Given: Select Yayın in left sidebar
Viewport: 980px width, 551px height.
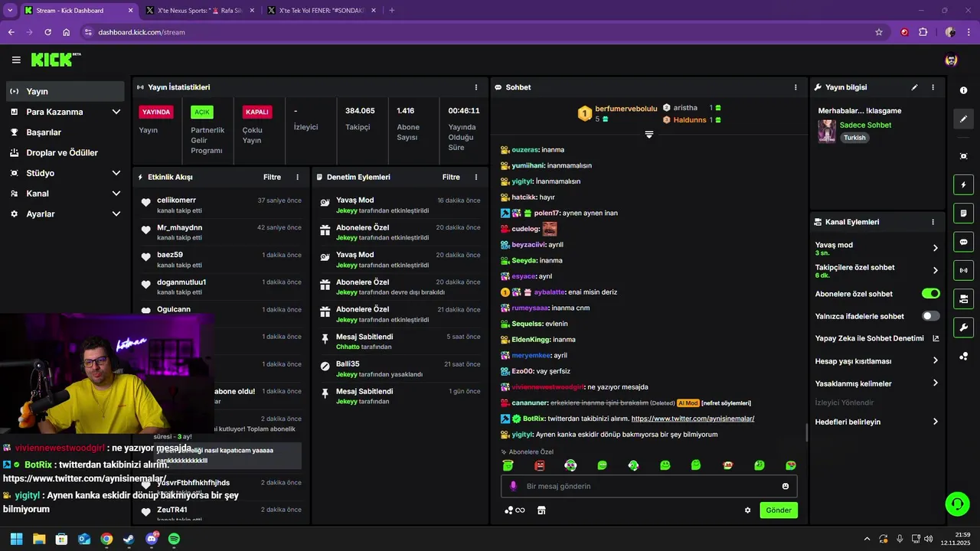Looking at the screenshot, I should (x=65, y=91).
